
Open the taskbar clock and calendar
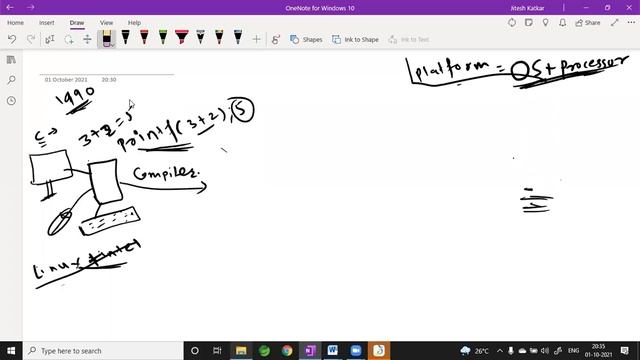(598, 351)
